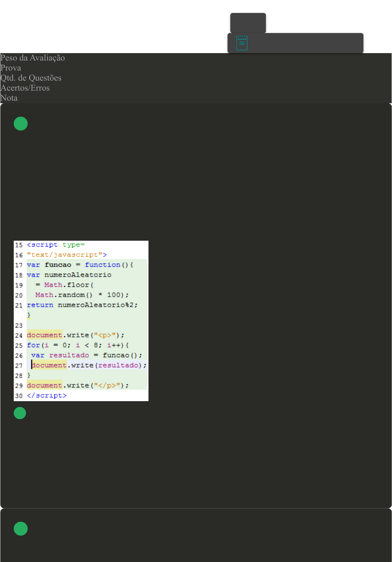This screenshot has height=562, width=392.
Task: Click the Peso da Avaliação label
Action: (x=33, y=58)
